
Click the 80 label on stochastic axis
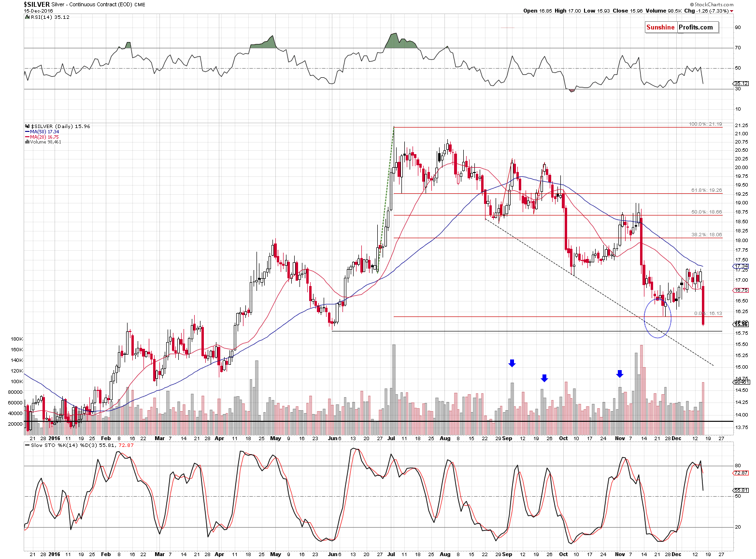click(x=738, y=466)
